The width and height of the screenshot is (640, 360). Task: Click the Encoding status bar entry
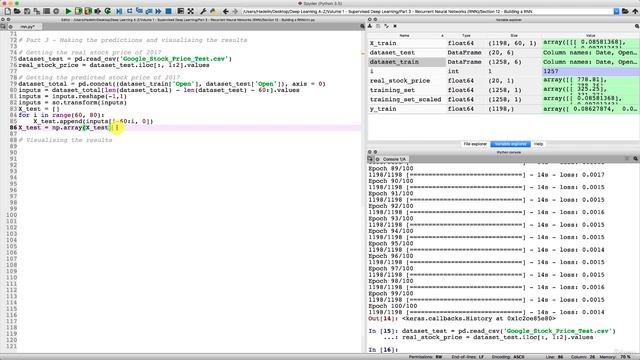point(508,357)
